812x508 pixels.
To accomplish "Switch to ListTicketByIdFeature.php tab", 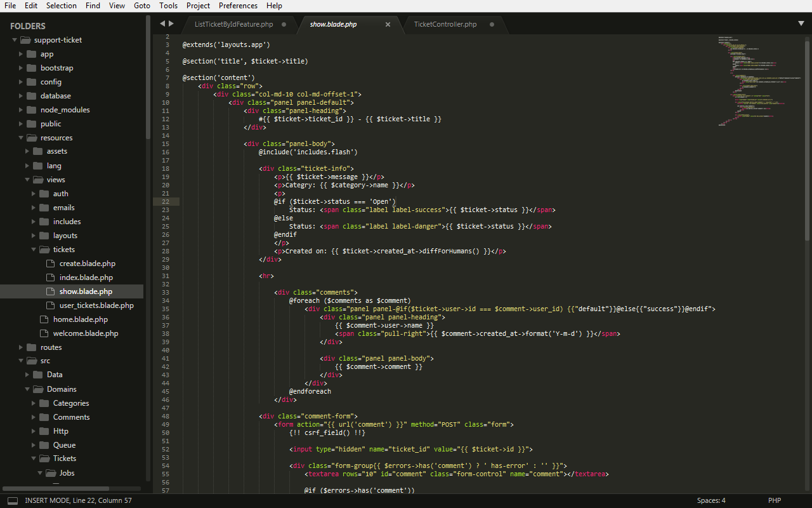I will pos(233,25).
